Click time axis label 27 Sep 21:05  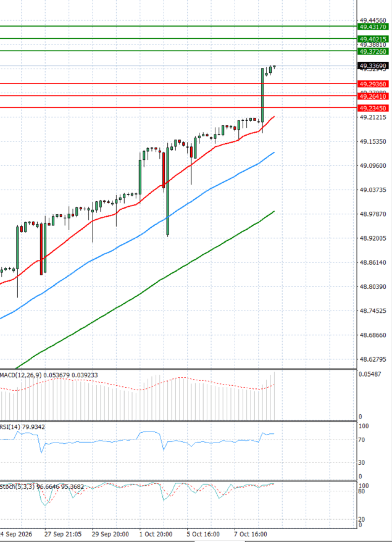pyautogui.click(x=63, y=534)
